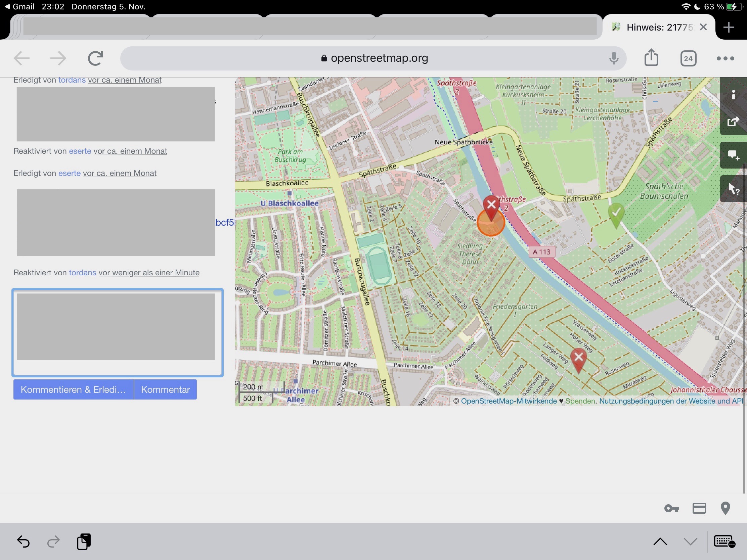Tap the microphone voice search icon
The width and height of the screenshot is (747, 560).
click(614, 58)
